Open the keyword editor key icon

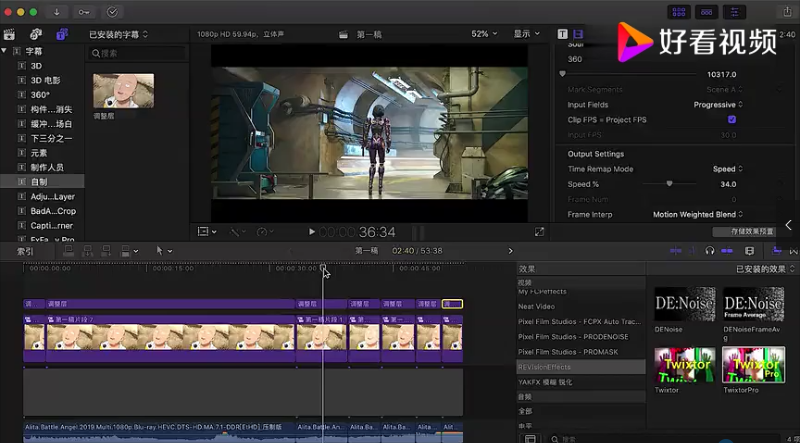[84, 12]
